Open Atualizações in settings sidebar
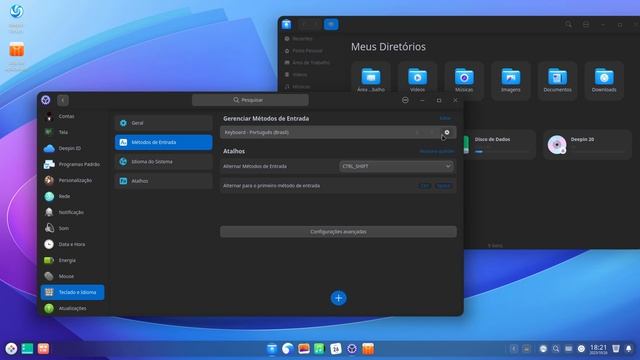Image resolution: width=640 pixels, height=360 pixels. click(72, 308)
